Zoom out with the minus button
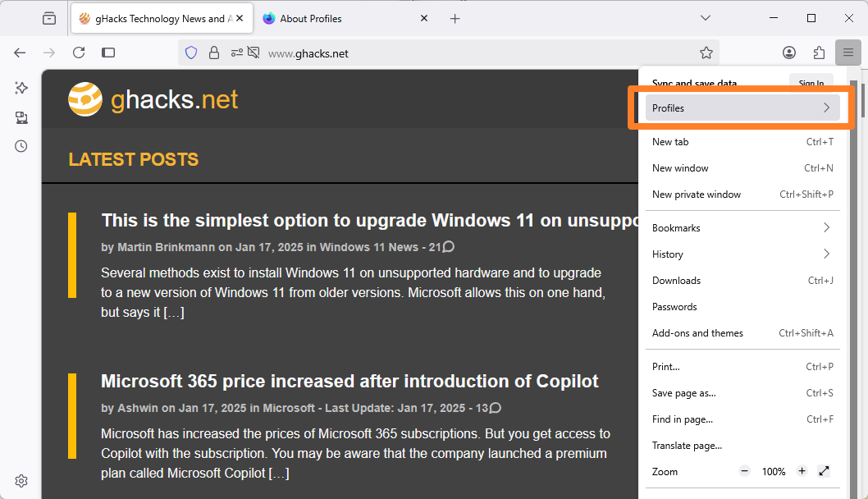This screenshot has width=868, height=499. click(745, 471)
